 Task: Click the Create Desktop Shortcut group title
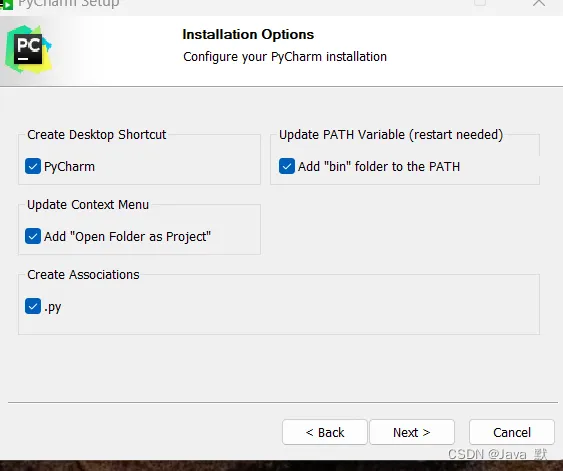point(97,135)
